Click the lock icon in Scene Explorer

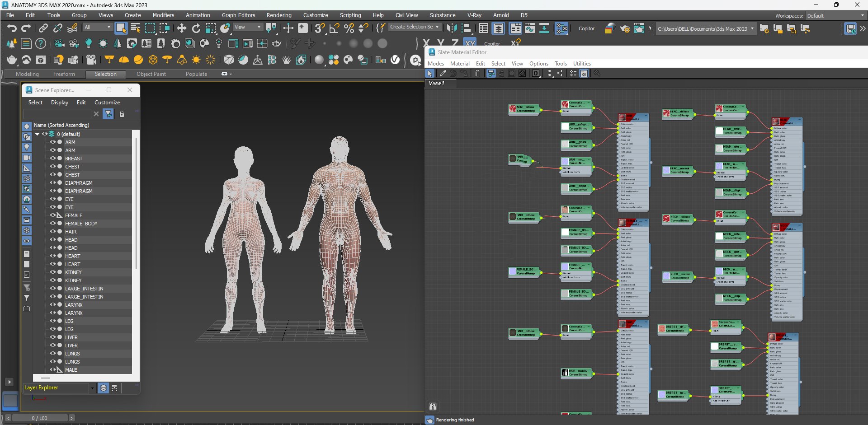pos(122,114)
